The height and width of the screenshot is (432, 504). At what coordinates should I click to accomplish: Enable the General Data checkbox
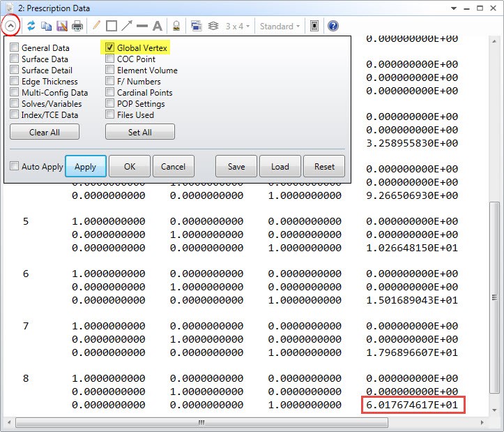click(14, 47)
